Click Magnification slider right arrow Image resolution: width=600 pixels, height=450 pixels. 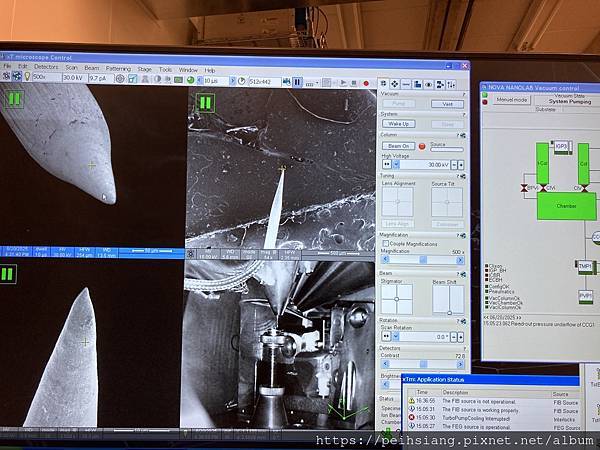pos(460,260)
